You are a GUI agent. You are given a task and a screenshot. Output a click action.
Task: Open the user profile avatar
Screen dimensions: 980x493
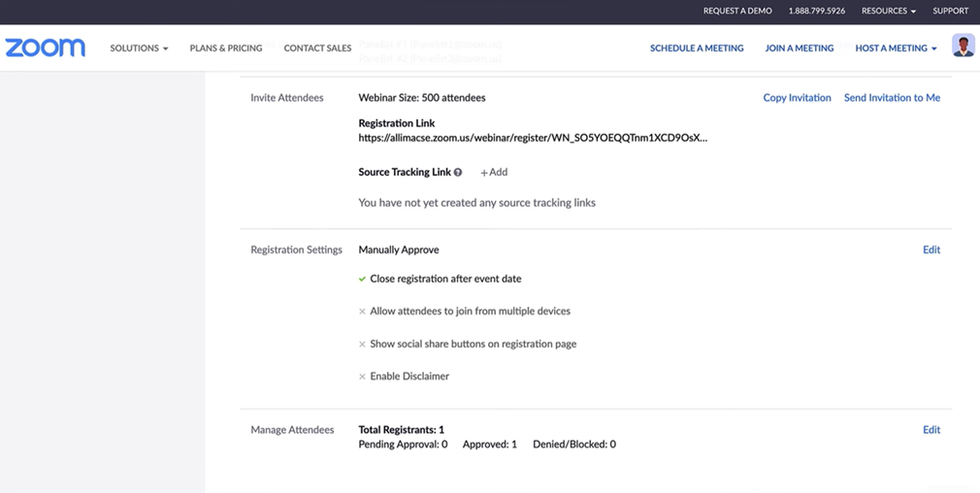coord(963,47)
